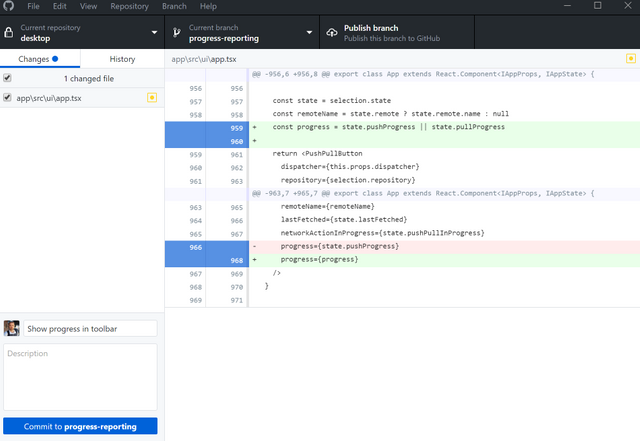Click Commit to progress-reporting button

(80, 426)
